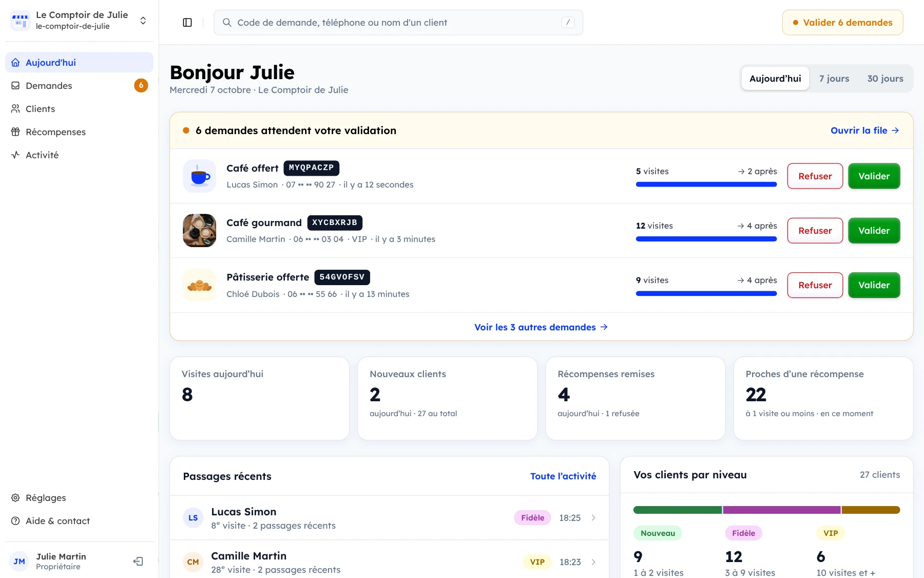Click the shop logo icon

21,21
